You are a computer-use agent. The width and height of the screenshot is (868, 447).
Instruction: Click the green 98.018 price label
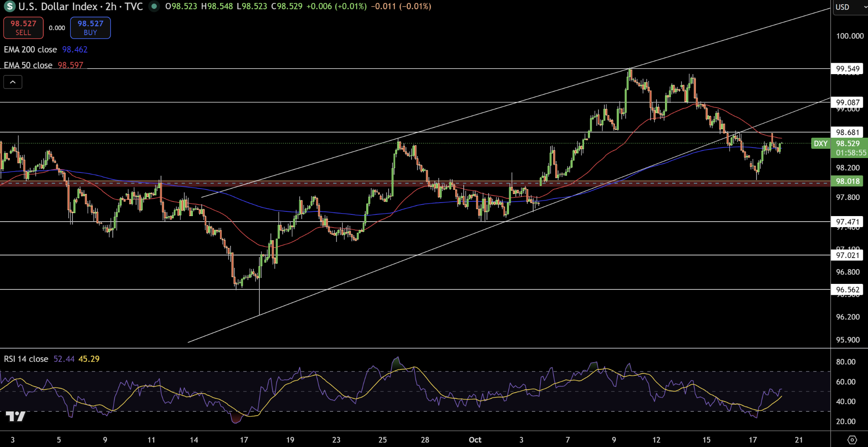coord(847,181)
